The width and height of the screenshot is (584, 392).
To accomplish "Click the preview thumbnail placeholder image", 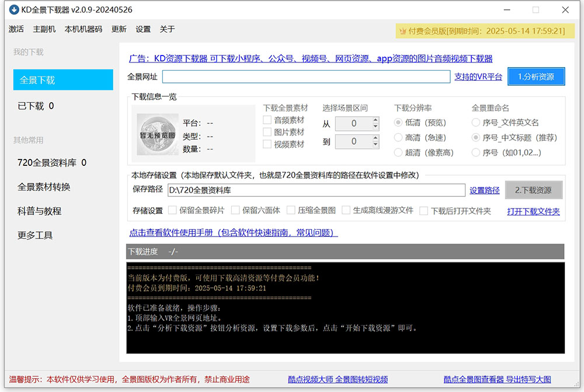I will (x=157, y=134).
